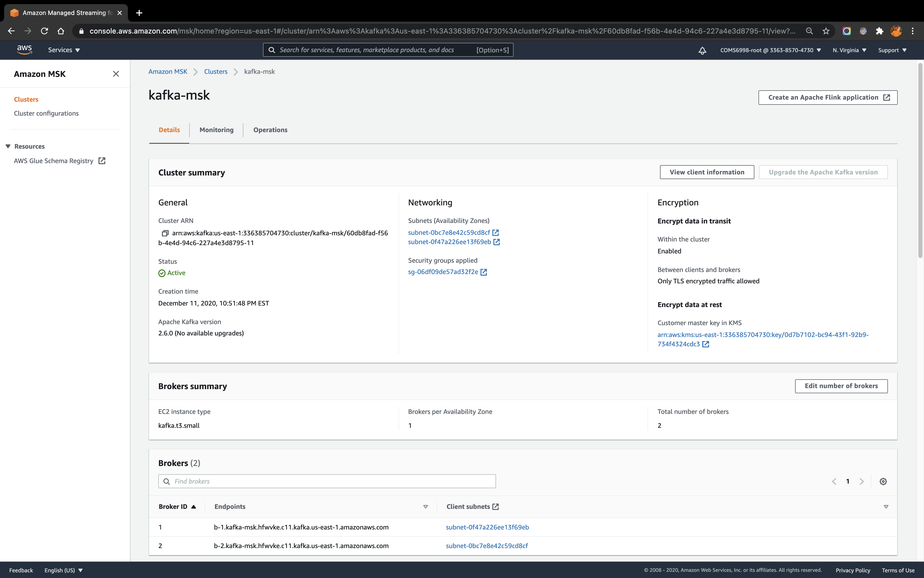Switch to the Operations tab

coord(270,130)
